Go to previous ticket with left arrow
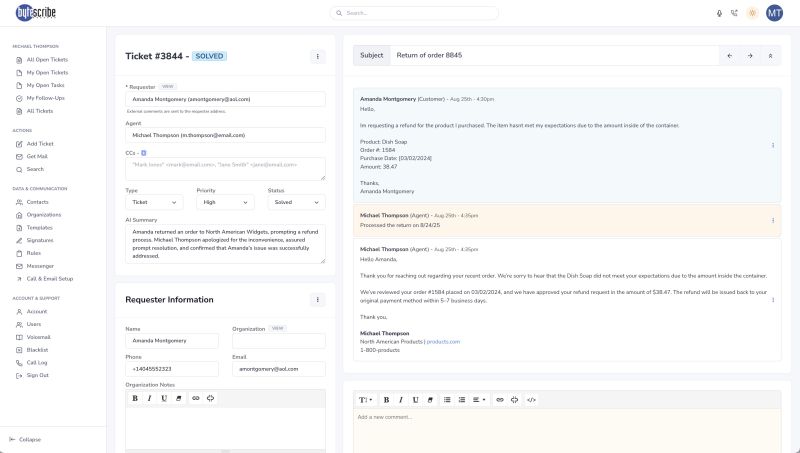The height and width of the screenshot is (453, 800). [729, 56]
